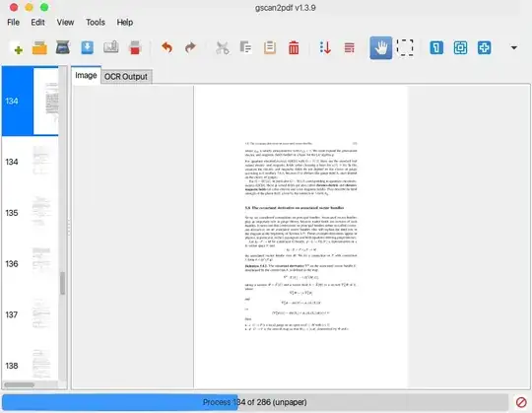Renumber pages with the arrow-down icon
Viewport: 532px width, 413px height.
pyautogui.click(x=325, y=48)
